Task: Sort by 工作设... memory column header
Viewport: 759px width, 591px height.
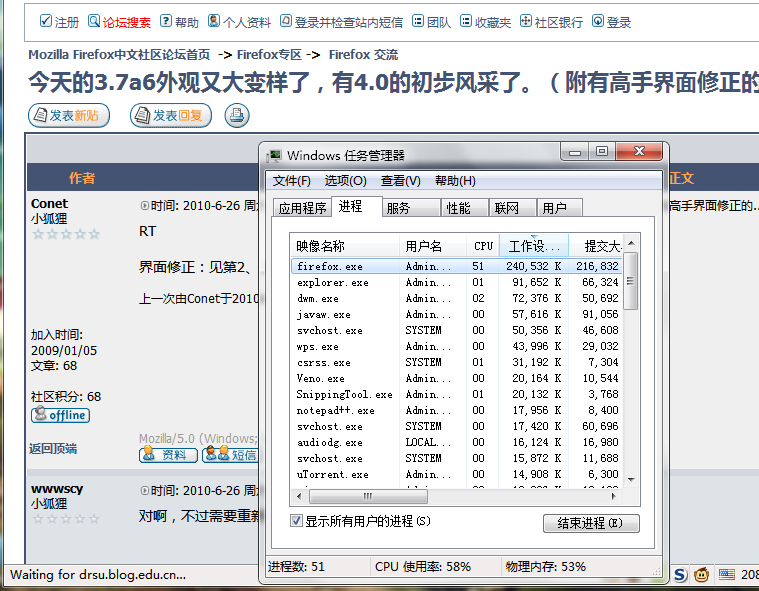Action: (x=534, y=246)
